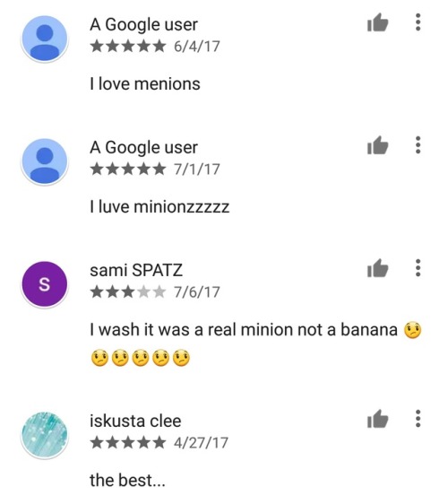The width and height of the screenshot is (448, 504).
Task: Like iskusta clee's review
Action: (378, 419)
